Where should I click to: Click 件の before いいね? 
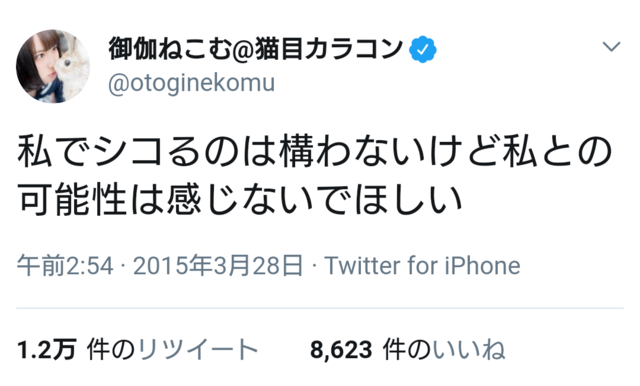click(407, 350)
